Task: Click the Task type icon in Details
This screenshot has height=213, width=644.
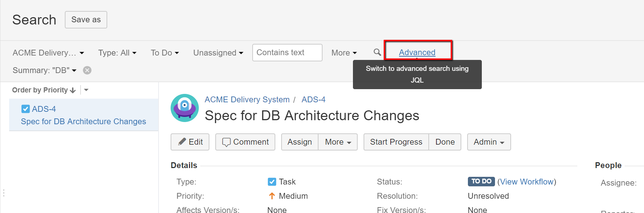Action: pyautogui.click(x=272, y=182)
